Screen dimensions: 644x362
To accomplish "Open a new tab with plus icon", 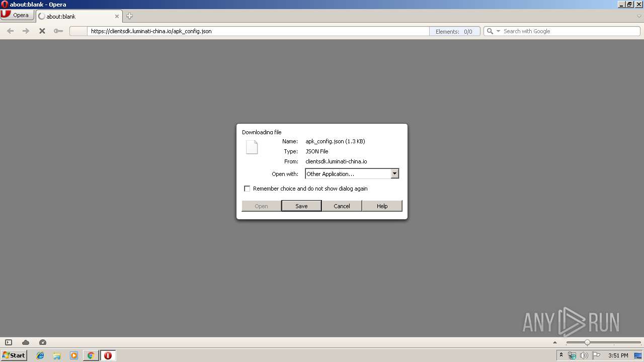I will point(129,16).
